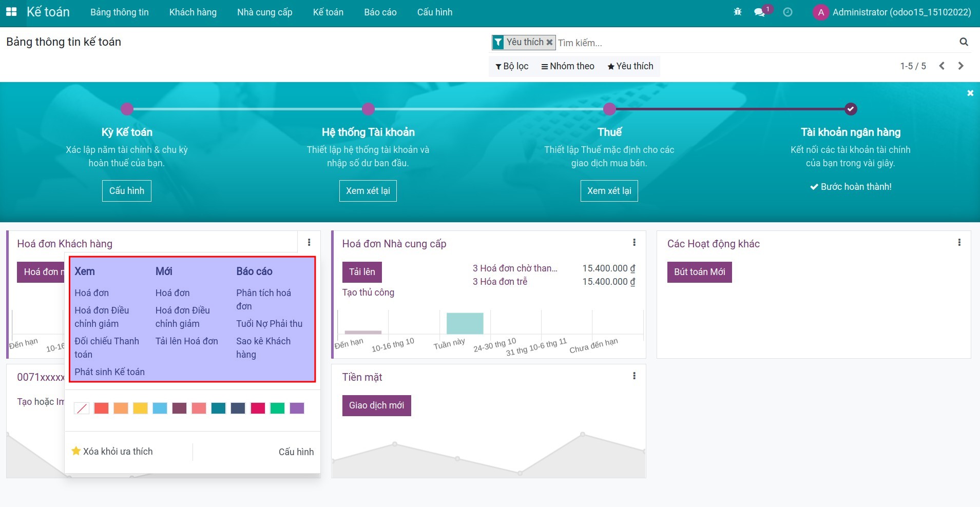Image resolution: width=980 pixels, height=507 pixels.
Task: Close the onboarding banner
Action: (970, 93)
